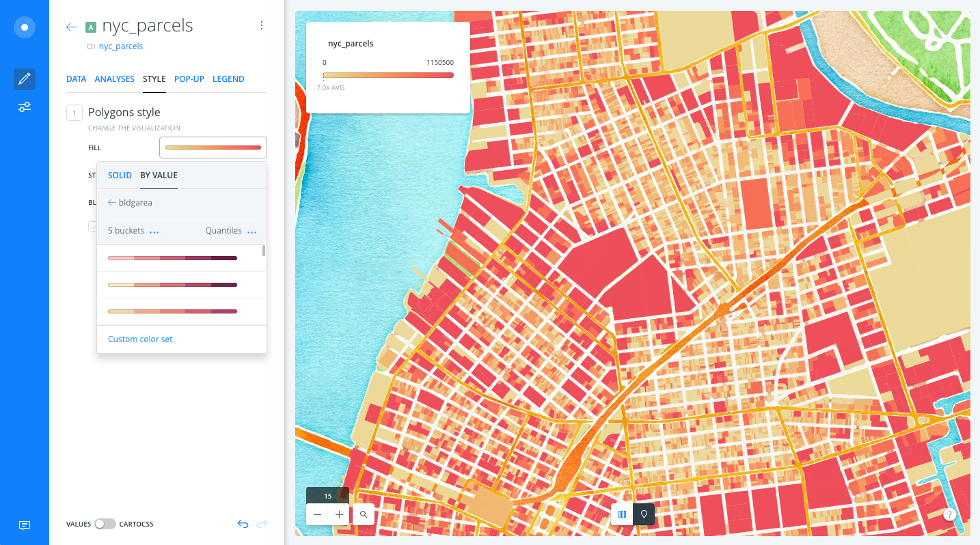
Task: Click the Quantiles label
Action: pyautogui.click(x=223, y=231)
